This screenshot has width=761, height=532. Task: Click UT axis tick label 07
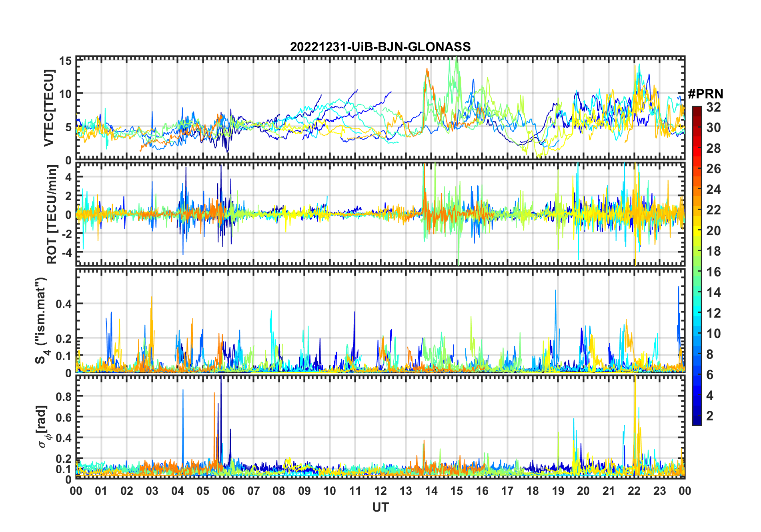pos(254,491)
